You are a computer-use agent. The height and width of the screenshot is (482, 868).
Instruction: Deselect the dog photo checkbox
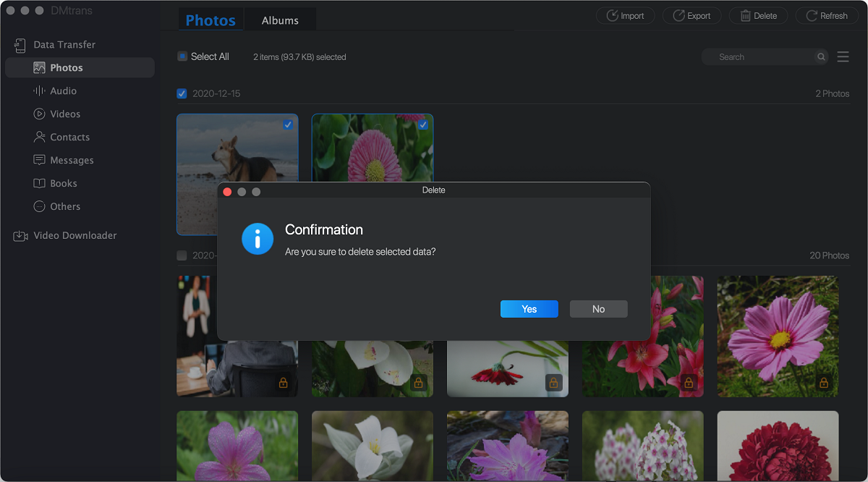tap(288, 125)
